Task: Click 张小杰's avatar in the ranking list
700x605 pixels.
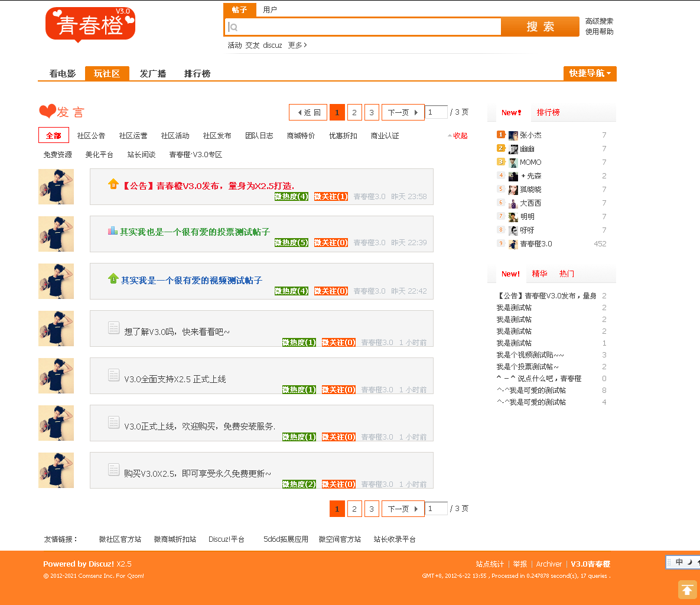Action: click(x=513, y=136)
